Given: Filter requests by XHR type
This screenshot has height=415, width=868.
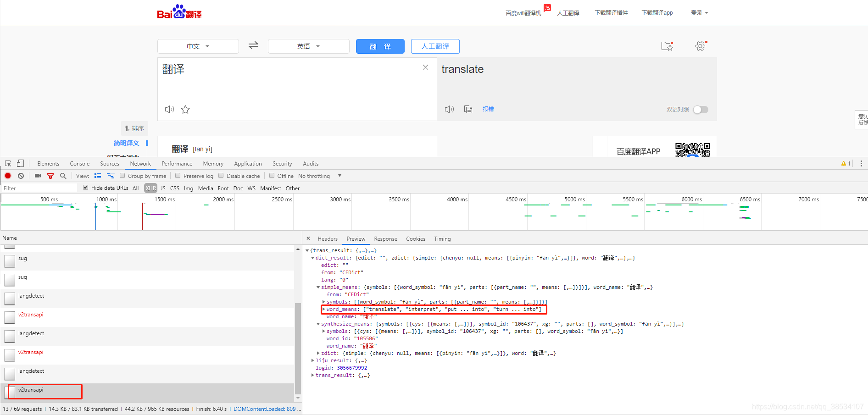Looking at the screenshot, I should pos(151,188).
